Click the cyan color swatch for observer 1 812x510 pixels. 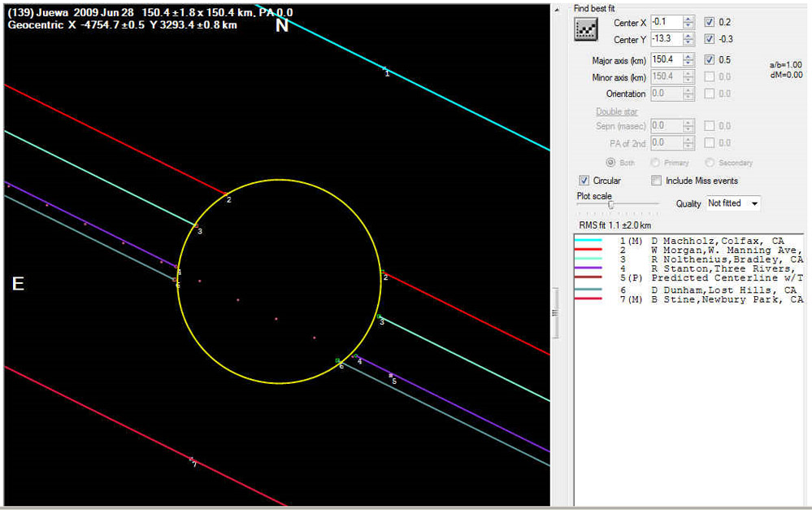coord(588,241)
